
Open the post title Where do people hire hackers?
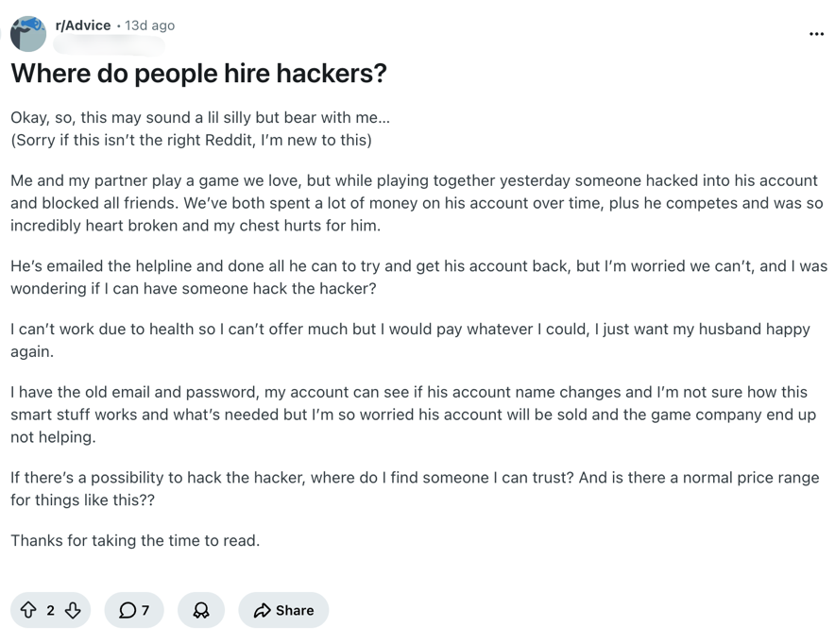198,74
